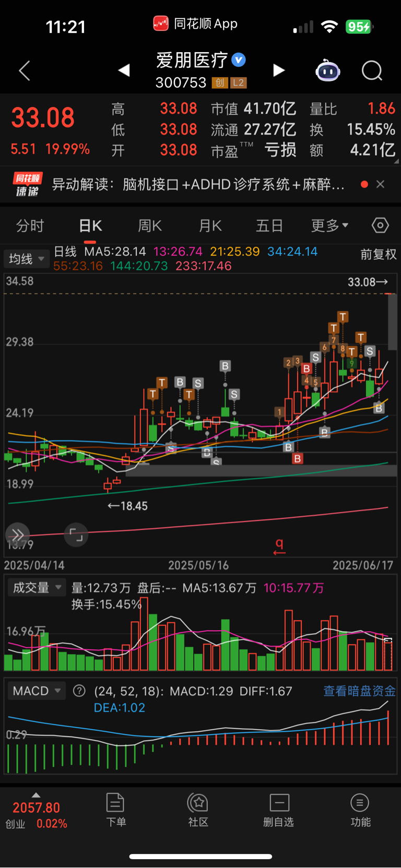Switch to 五日 chart tab
Screen dimensions: 401x868
click(269, 226)
